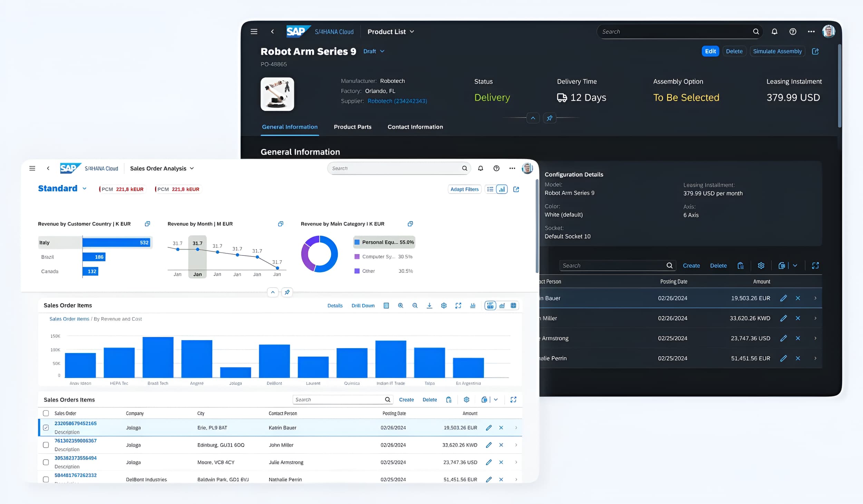Switch to chart view next to Adapt Filters
The width and height of the screenshot is (863, 504).
(502, 189)
